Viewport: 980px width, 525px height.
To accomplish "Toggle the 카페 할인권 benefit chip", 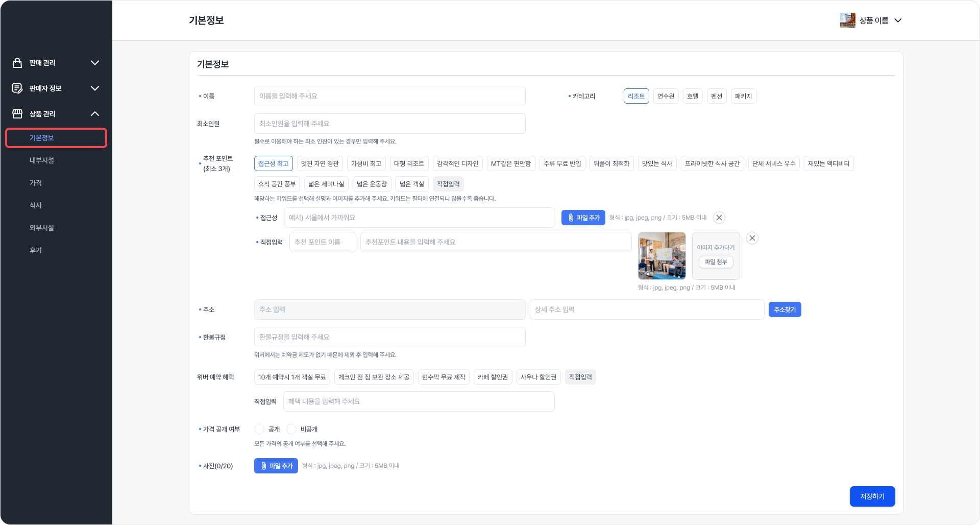I will click(x=493, y=377).
